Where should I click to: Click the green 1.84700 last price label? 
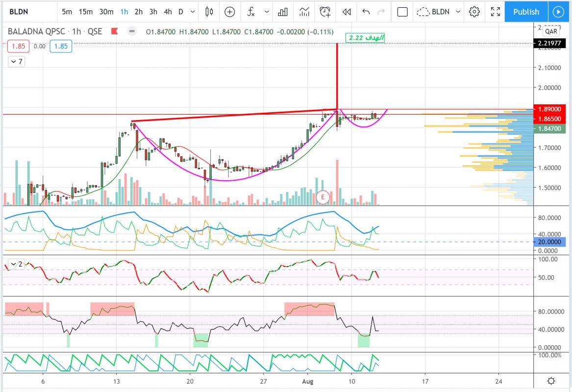[549, 129]
